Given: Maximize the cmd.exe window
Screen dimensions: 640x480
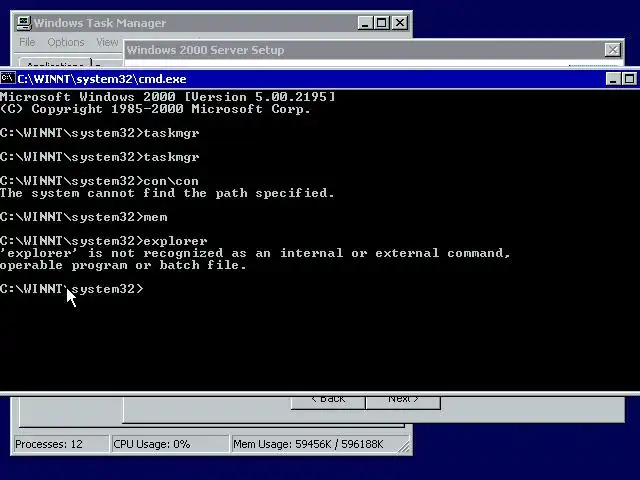Looking at the screenshot, I should 629,78.
